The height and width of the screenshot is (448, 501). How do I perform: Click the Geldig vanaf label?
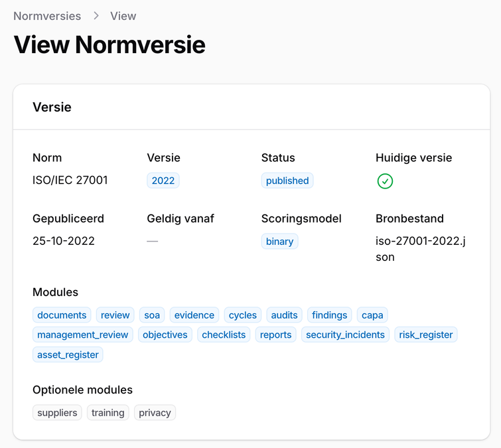[180, 218]
